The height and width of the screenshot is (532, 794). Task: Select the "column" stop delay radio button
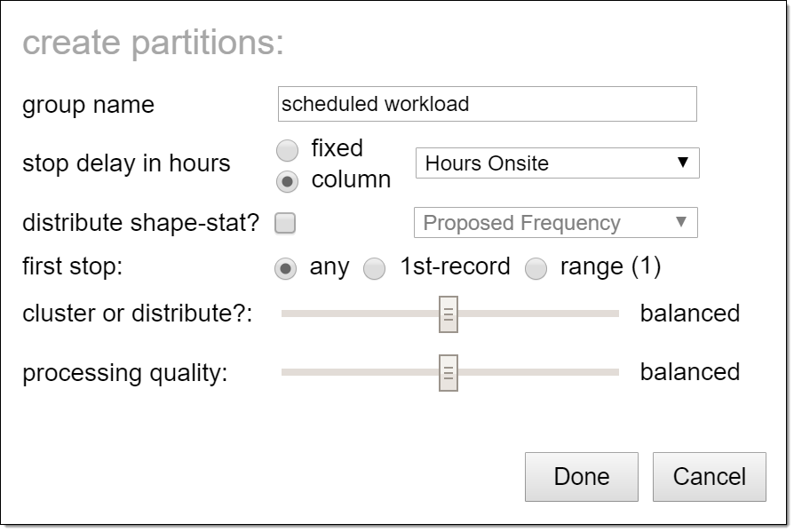(287, 181)
